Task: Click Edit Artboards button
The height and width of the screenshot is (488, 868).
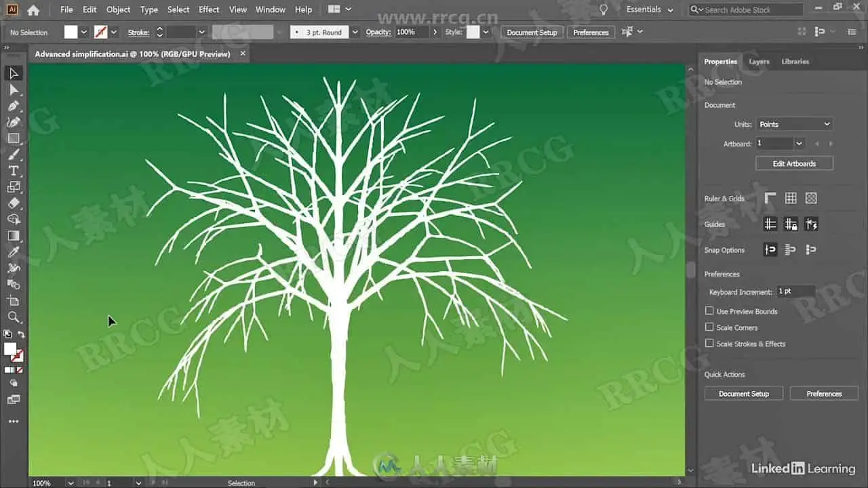Action: click(x=794, y=163)
